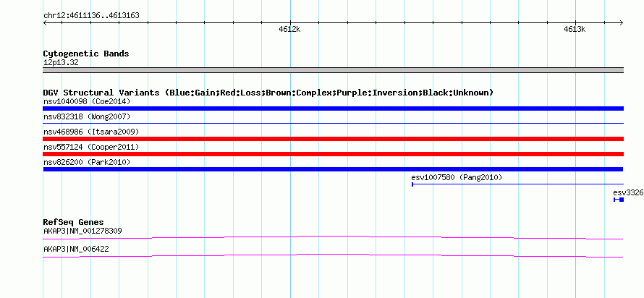
Task: Click the 12p13.32 cytogenetic band bar
Action: tap(333, 70)
